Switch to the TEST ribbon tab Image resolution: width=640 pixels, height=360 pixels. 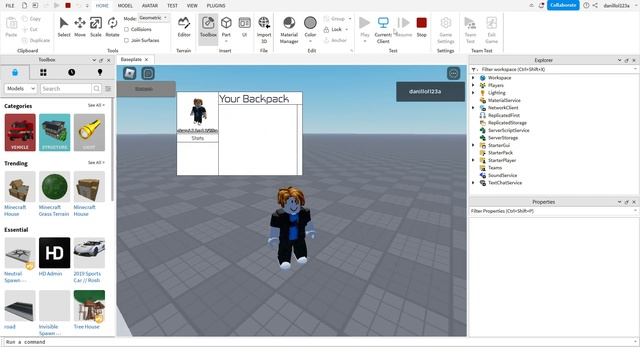coord(172,6)
